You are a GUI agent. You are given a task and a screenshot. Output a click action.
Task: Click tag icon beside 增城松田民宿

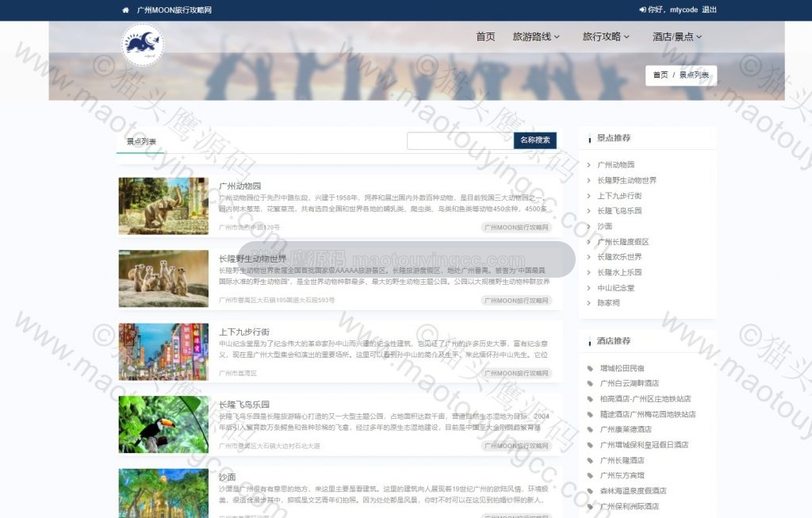point(590,368)
